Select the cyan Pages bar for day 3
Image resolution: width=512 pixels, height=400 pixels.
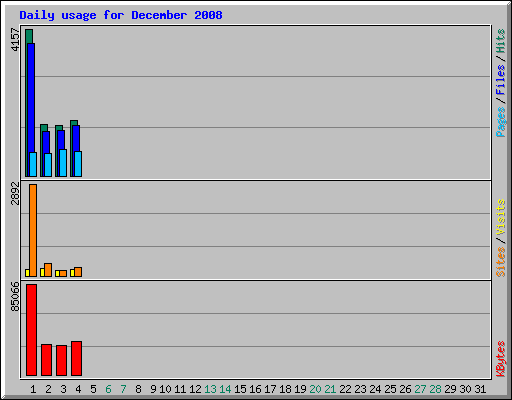(x=63, y=163)
